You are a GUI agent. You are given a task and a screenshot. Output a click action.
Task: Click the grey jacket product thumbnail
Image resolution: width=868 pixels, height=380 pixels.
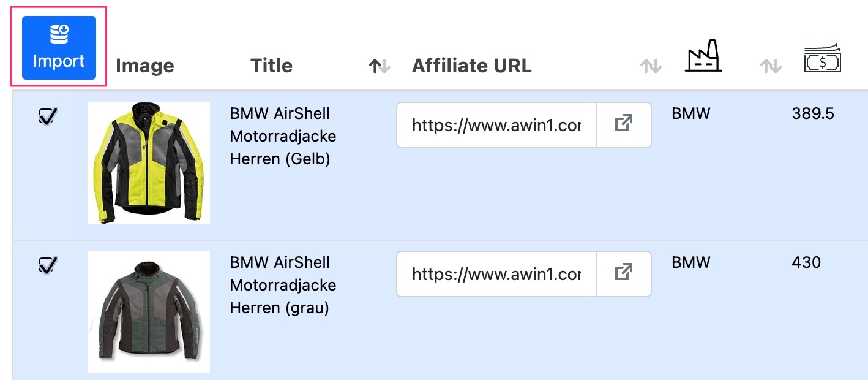pos(149,311)
